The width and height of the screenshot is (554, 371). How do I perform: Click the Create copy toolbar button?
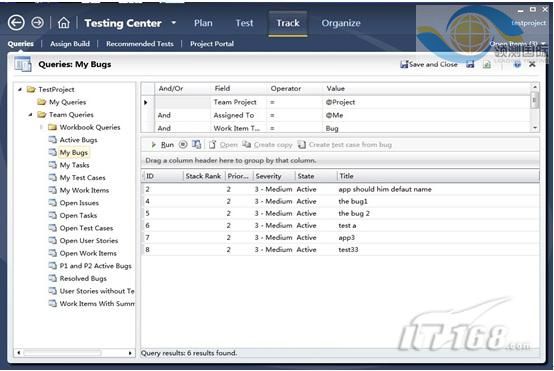267,145
